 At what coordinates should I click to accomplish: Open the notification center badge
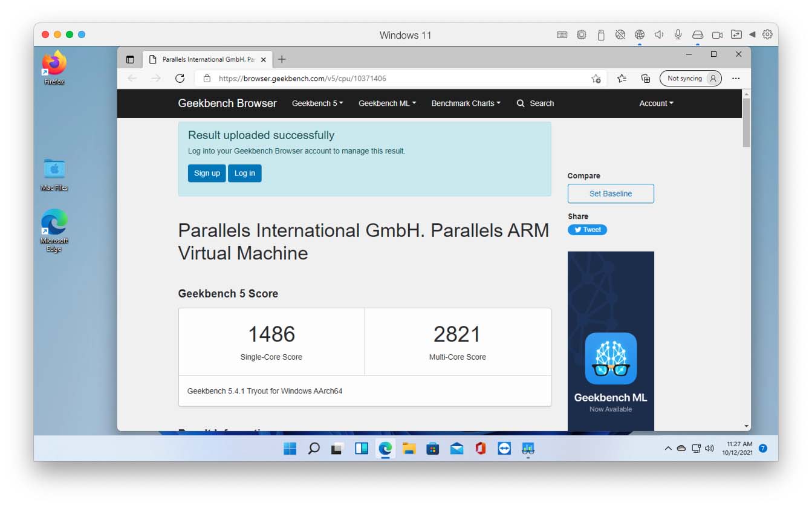pyautogui.click(x=763, y=449)
